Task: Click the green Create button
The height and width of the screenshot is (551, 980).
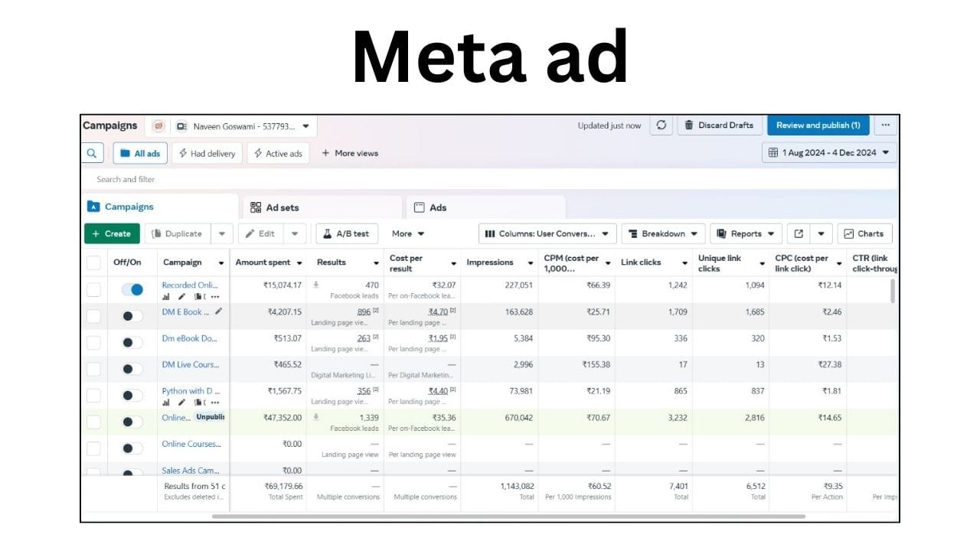Action: pos(112,234)
